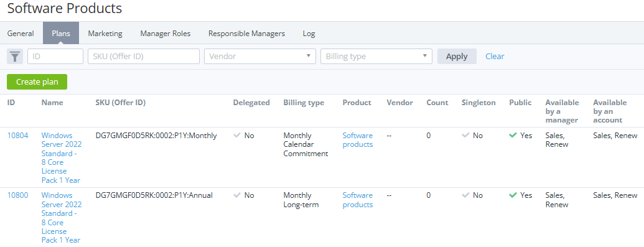Open Windows Server plan name in row 10804

pyautogui.click(x=61, y=158)
